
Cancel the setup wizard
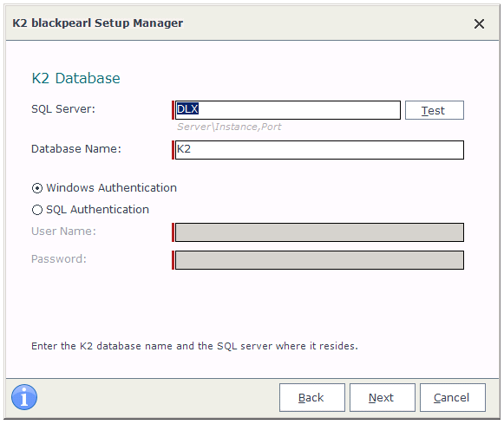coord(452,397)
